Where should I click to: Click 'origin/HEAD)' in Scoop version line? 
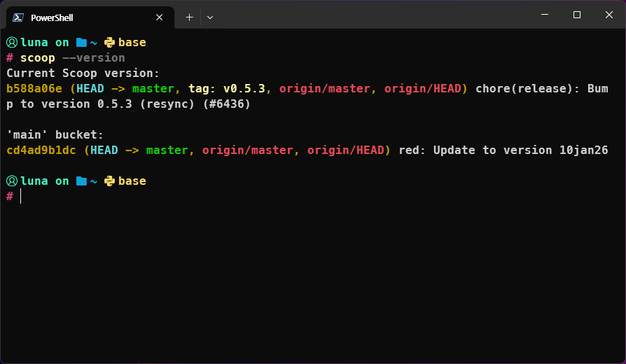(x=426, y=89)
